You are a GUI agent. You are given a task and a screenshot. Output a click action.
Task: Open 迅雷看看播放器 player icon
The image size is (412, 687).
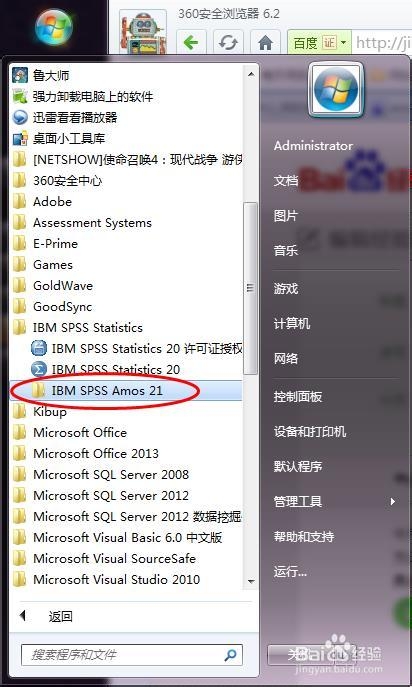click(x=20, y=117)
